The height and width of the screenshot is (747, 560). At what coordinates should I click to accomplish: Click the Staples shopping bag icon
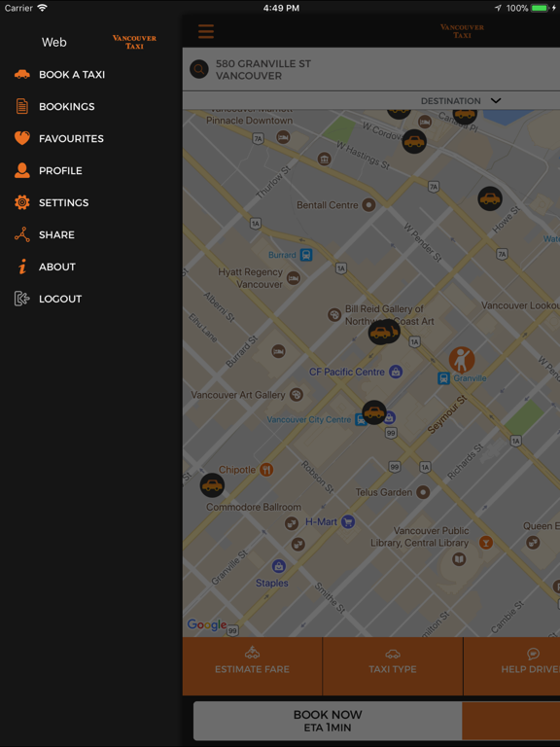click(x=279, y=566)
